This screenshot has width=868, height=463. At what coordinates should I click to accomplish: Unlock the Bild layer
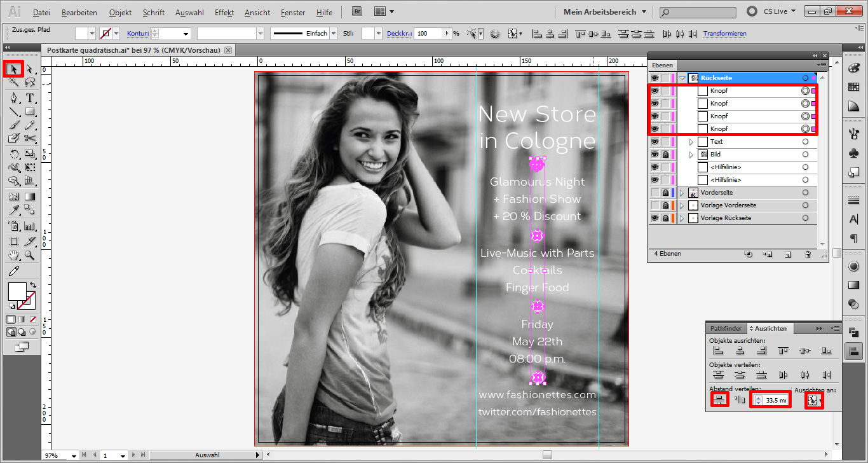click(665, 155)
